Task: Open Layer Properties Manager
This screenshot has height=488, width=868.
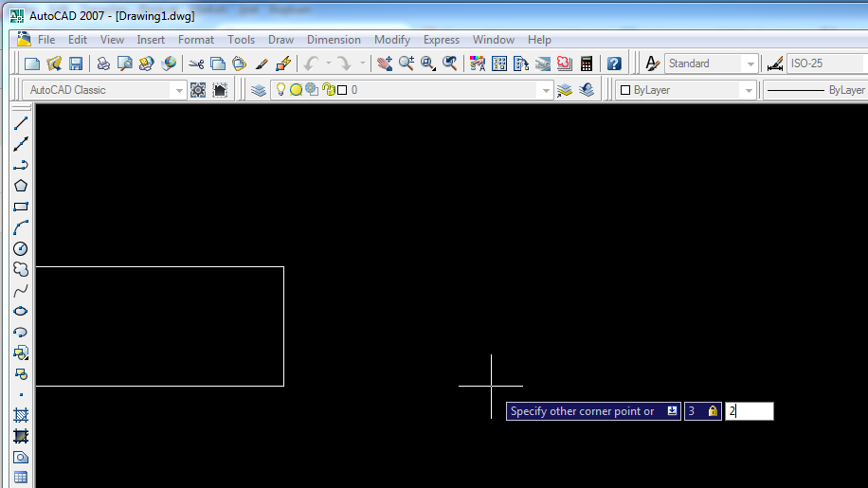Action: (259, 90)
